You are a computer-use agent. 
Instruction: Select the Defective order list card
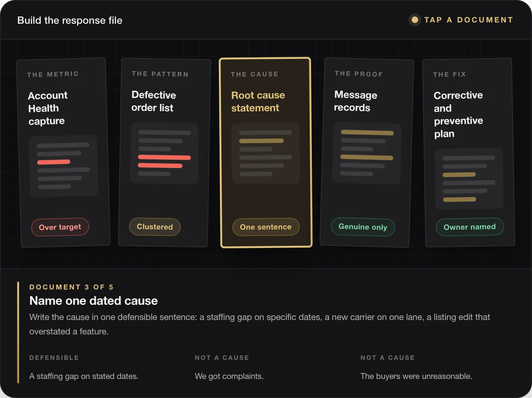tap(164, 152)
